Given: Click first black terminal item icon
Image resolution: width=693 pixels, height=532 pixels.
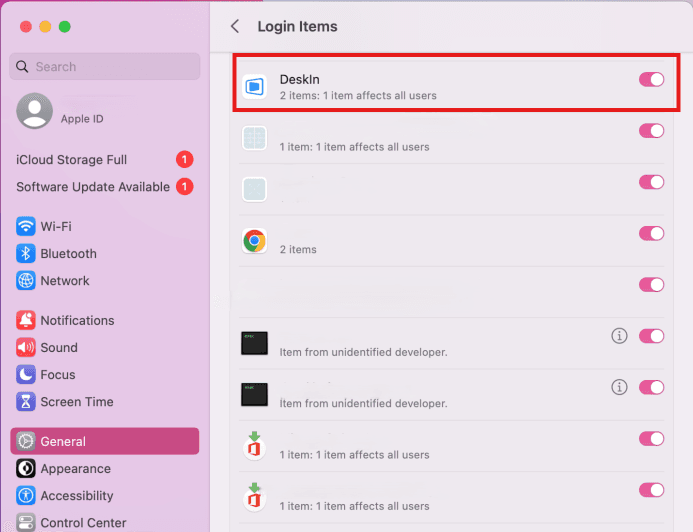Looking at the screenshot, I should (x=255, y=343).
